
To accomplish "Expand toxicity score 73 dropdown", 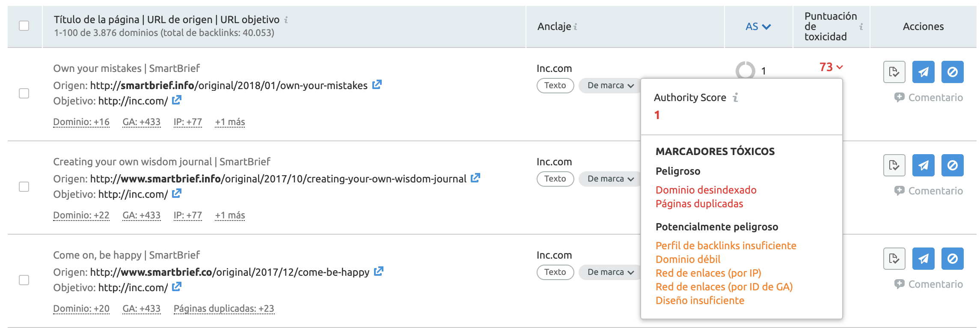I will click(x=831, y=67).
